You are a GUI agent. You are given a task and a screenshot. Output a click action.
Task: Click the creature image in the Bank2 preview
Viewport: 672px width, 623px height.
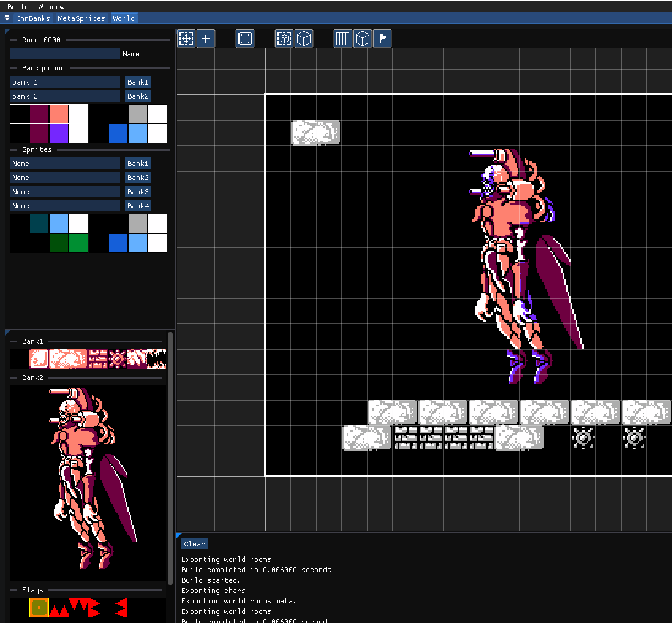(88, 483)
